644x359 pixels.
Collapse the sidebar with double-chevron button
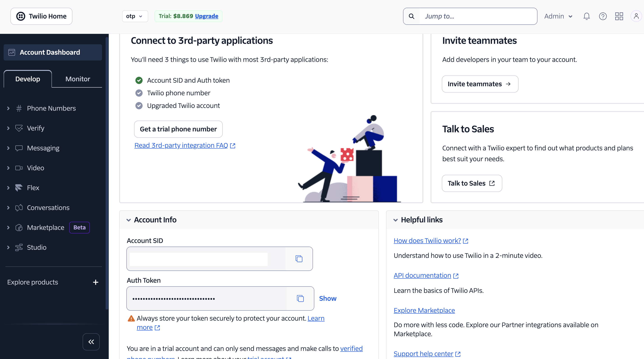[x=91, y=342]
